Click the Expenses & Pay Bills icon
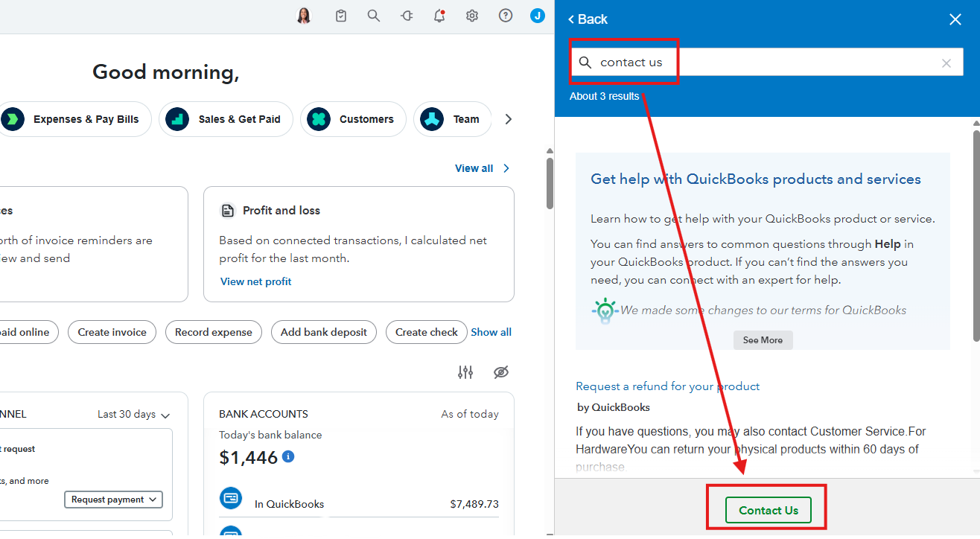 (13, 119)
